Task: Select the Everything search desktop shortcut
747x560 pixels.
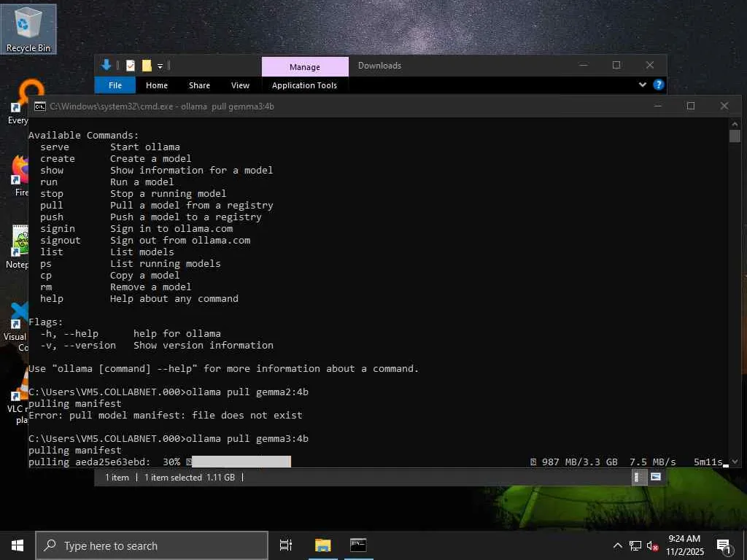Action: tap(18, 103)
